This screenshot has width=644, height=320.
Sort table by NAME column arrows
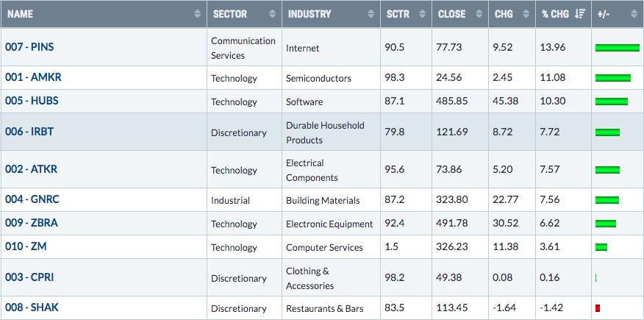point(198,14)
